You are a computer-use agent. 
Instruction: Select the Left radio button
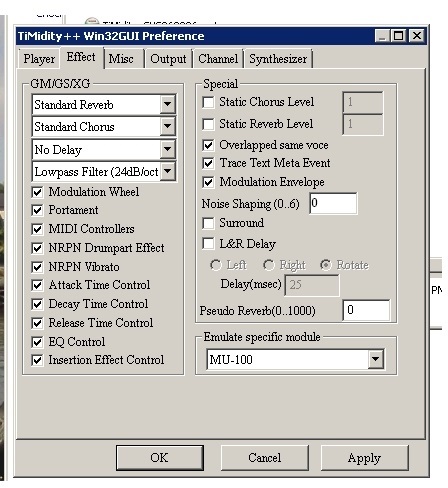click(216, 265)
